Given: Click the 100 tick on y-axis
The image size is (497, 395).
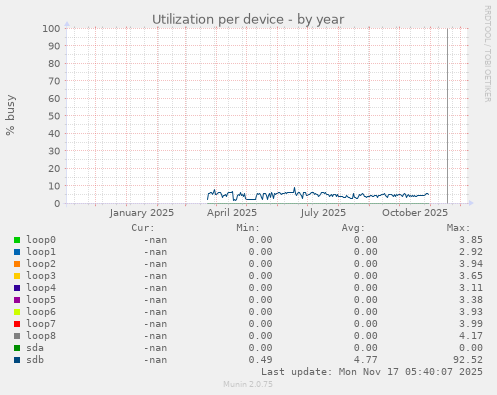Looking at the screenshot, I should 51,28.
